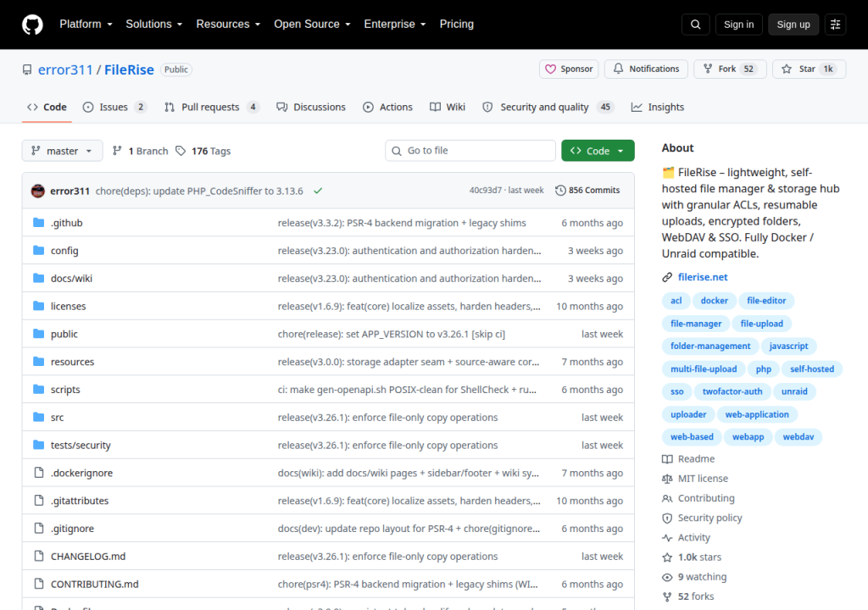868x610 pixels.
Task: Star the FileRise repository
Action: [x=809, y=69]
